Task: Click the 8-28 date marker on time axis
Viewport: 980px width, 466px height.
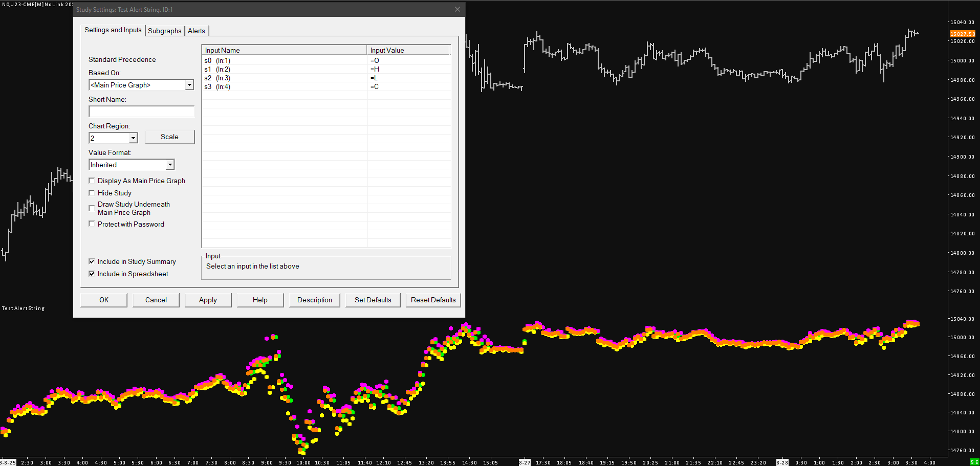Action: click(x=782, y=462)
